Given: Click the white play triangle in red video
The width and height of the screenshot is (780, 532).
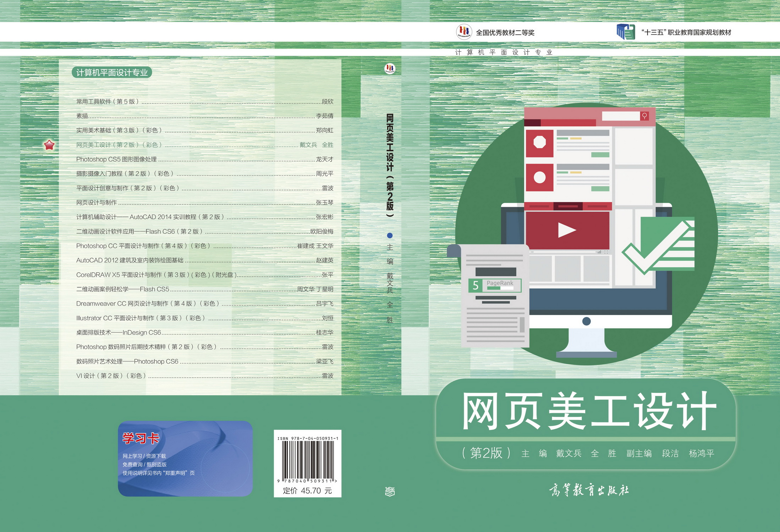Looking at the screenshot, I should tap(567, 230).
